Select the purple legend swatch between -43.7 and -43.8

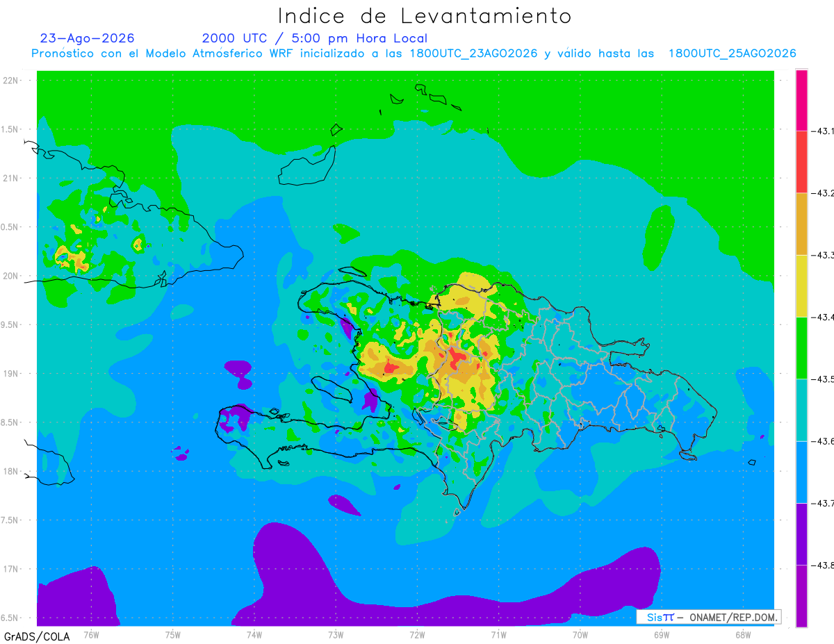801,534
